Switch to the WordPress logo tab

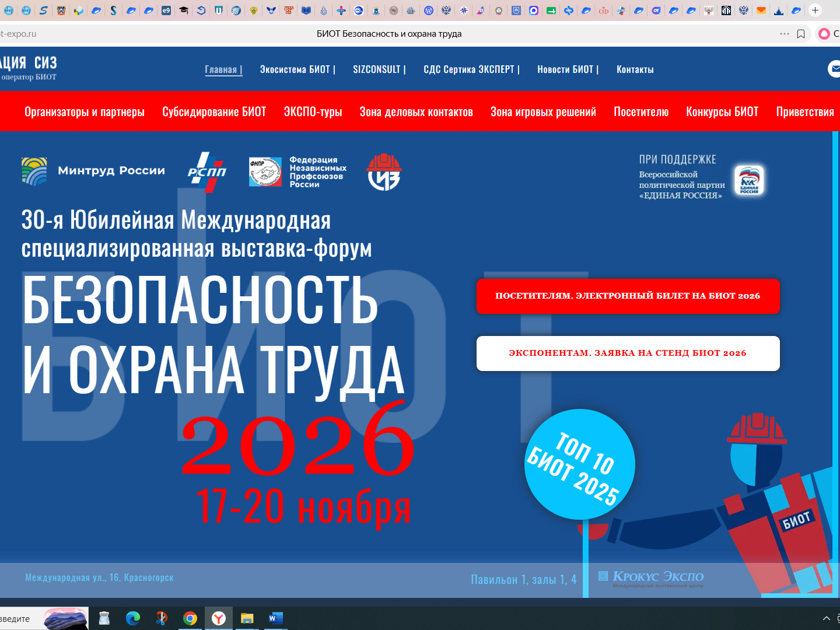pyautogui.click(x=429, y=10)
